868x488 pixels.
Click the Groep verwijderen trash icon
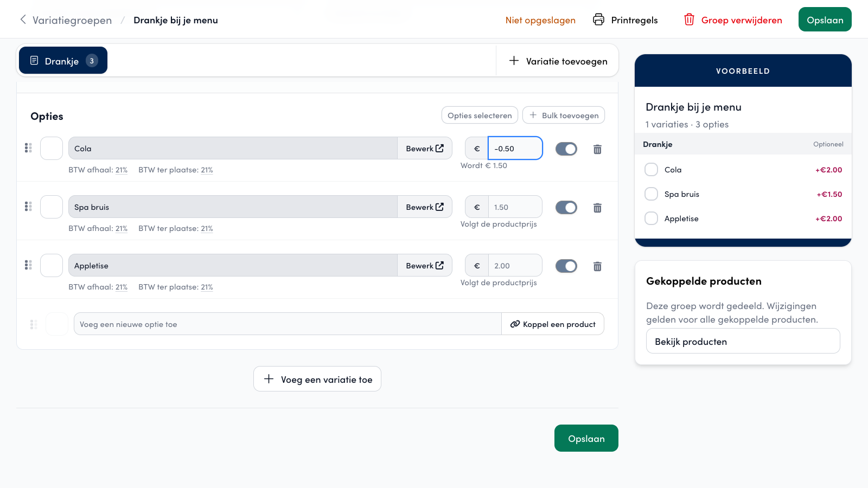click(x=689, y=20)
